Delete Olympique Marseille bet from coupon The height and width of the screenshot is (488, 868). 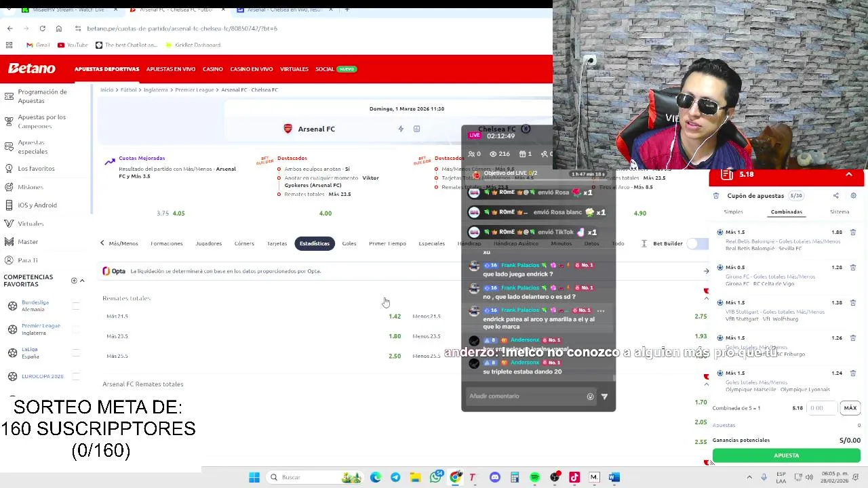pos(853,373)
